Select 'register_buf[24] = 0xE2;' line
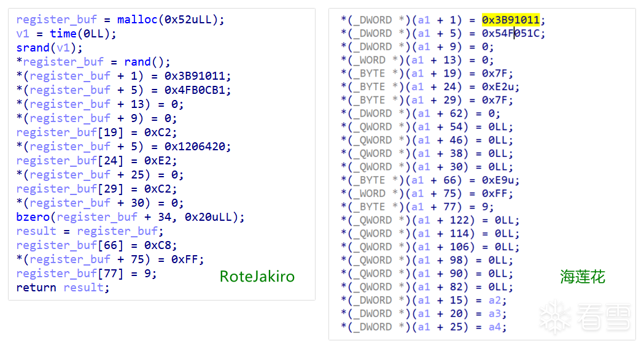The image size is (644, 349). (x=96, y=160)
